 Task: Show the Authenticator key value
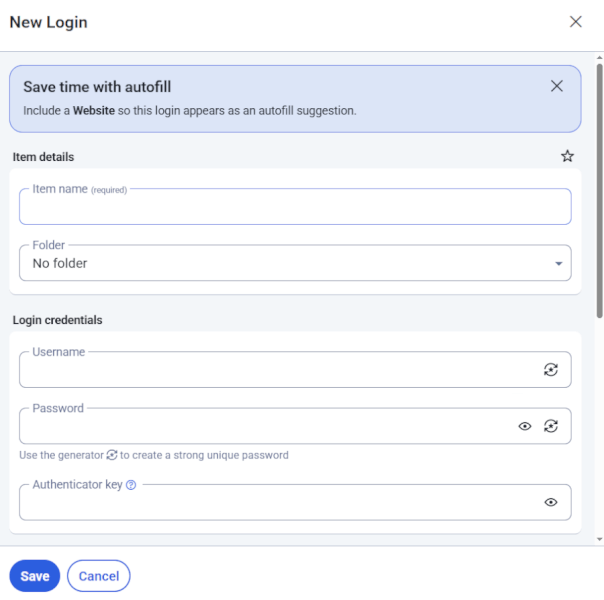[551, 502]
